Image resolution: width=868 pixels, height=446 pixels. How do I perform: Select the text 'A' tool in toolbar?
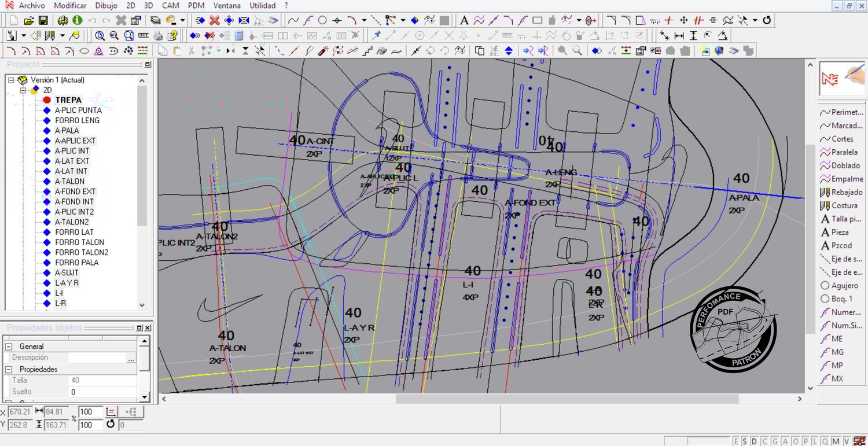464,20
